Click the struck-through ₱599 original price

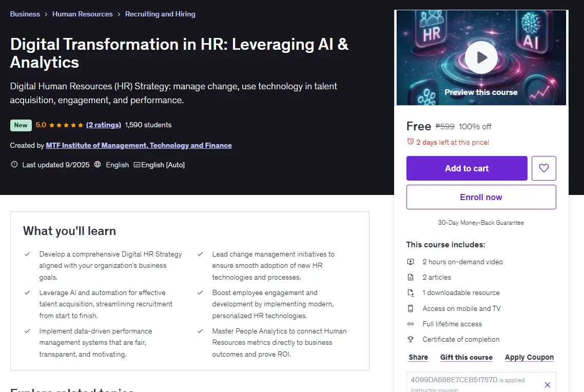445,127
